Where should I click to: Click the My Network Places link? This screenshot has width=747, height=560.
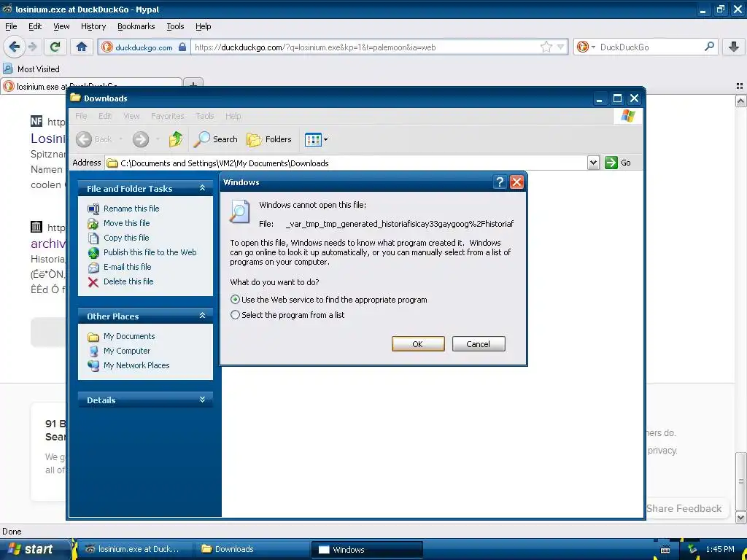pos(136,365)
